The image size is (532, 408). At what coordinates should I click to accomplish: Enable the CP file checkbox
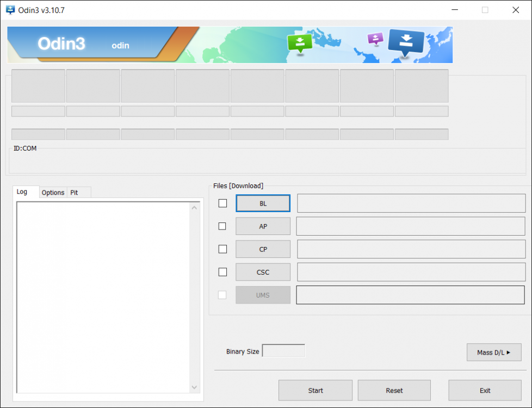(222, 249)
